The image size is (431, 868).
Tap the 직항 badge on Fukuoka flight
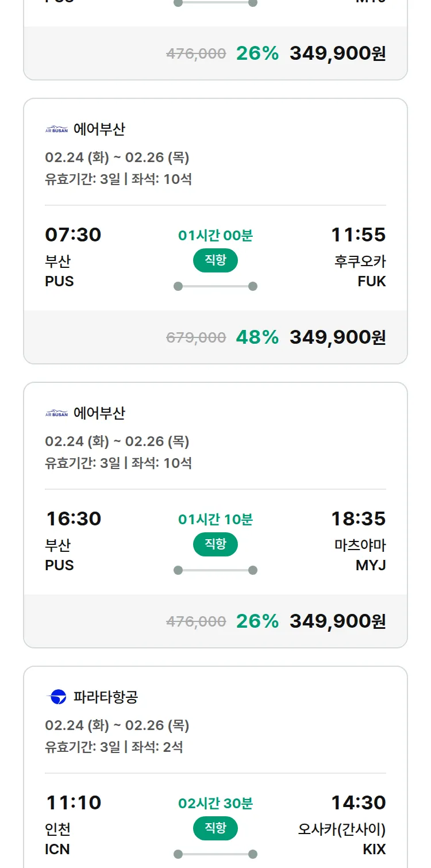[215, 260]
